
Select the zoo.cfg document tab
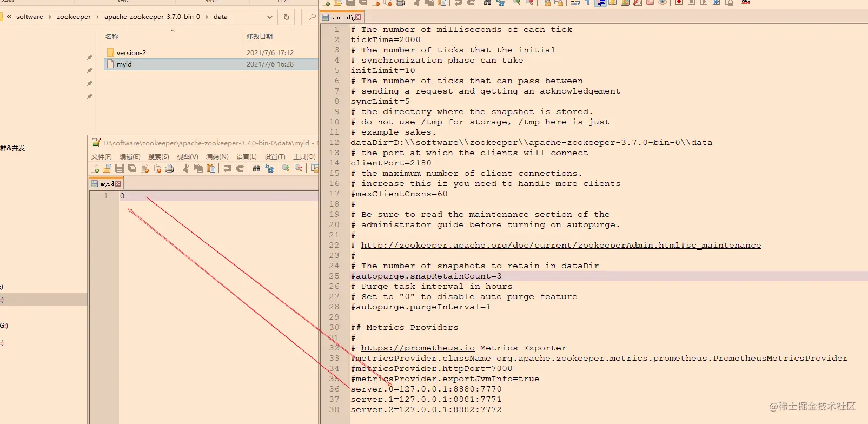[x=341, y=17]
